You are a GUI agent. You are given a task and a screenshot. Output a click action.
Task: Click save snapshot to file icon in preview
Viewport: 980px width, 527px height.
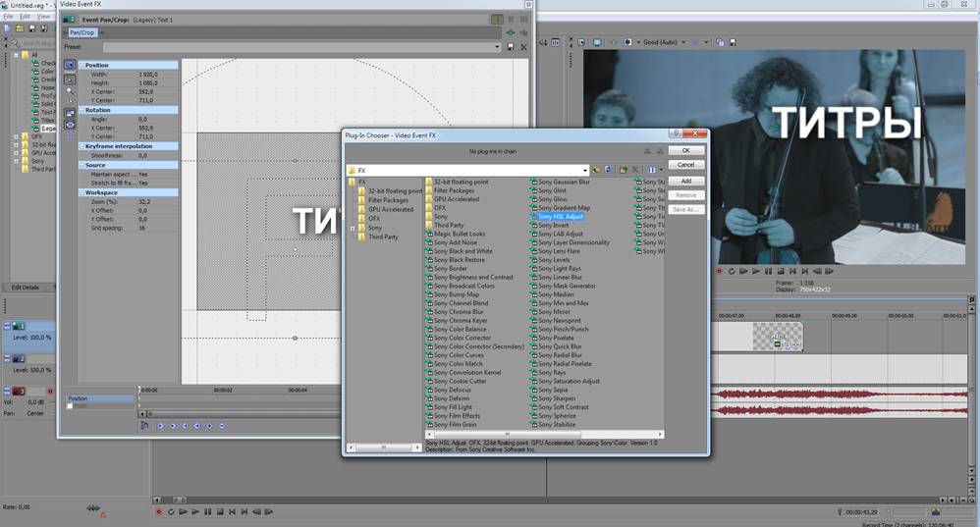point(734,42)
